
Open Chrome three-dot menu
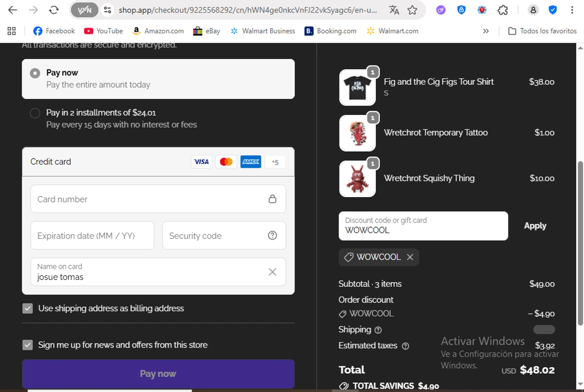point(572,10)
